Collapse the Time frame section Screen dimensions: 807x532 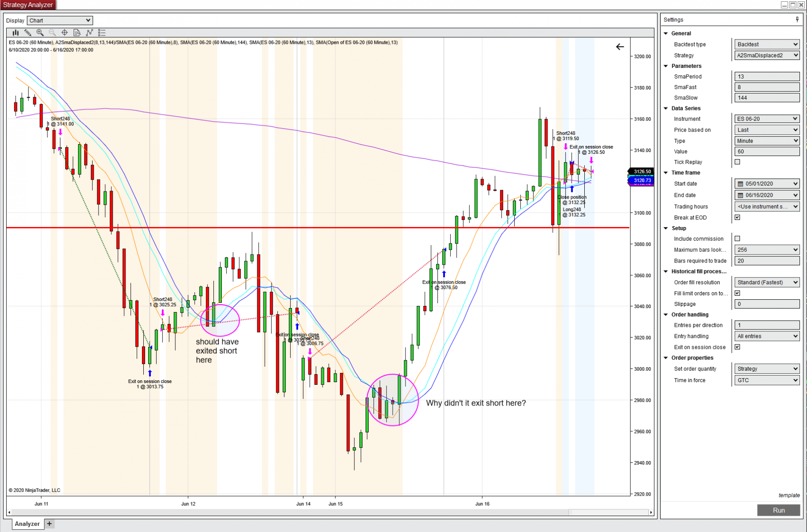tap(666, 172)
